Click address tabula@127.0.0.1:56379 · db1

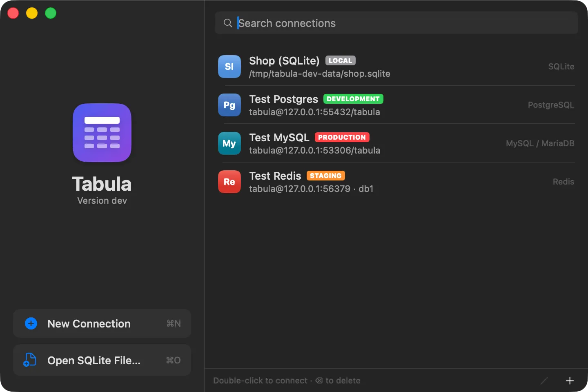point(311,189)
